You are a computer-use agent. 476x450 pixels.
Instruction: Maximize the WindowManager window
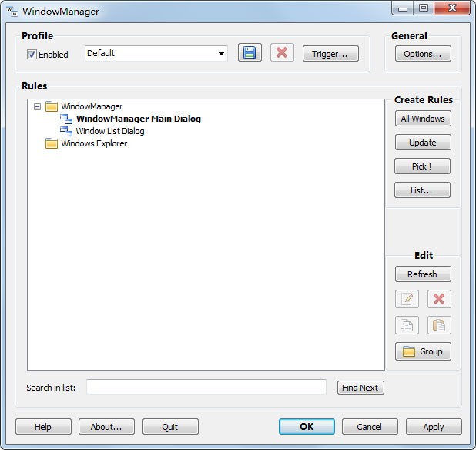pyautogui.click(x=424, y=8)
